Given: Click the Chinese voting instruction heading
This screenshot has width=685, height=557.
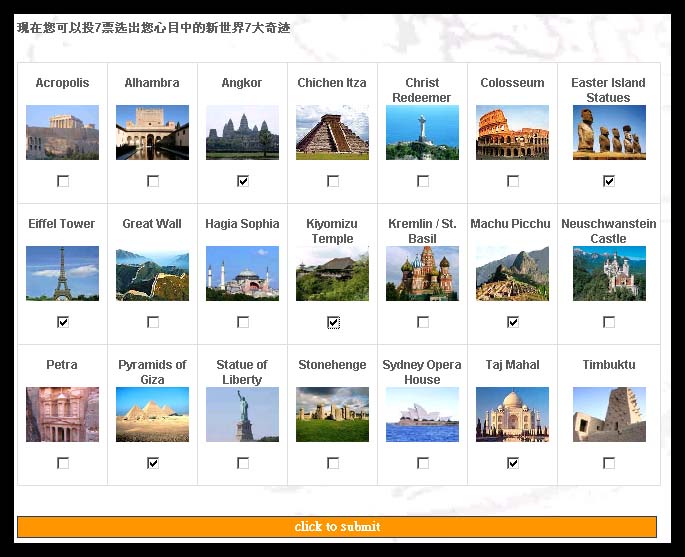Looking at the screenshot, I should tap(153, 28).
